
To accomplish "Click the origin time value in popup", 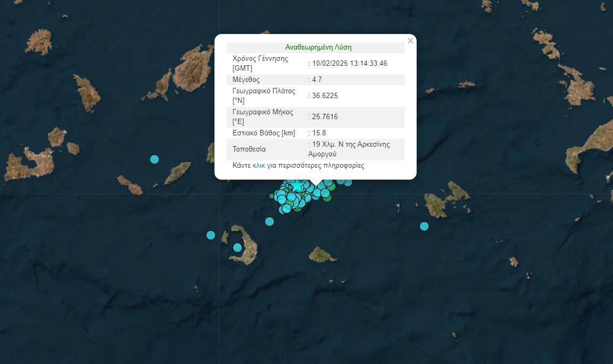I will click(x=350, y=64).
